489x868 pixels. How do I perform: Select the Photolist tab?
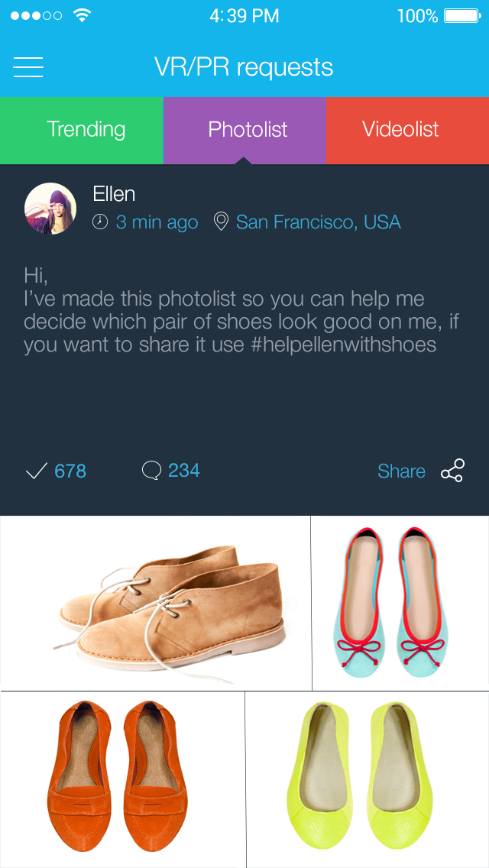pyautogui.click(x=248, y=130)
